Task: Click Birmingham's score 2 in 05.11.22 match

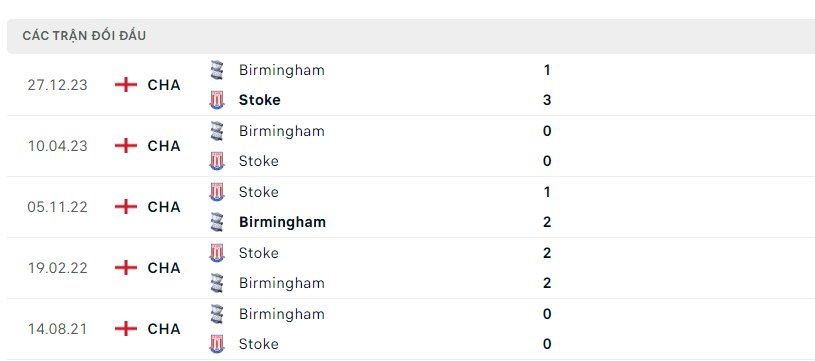Action: coord(547,222)
